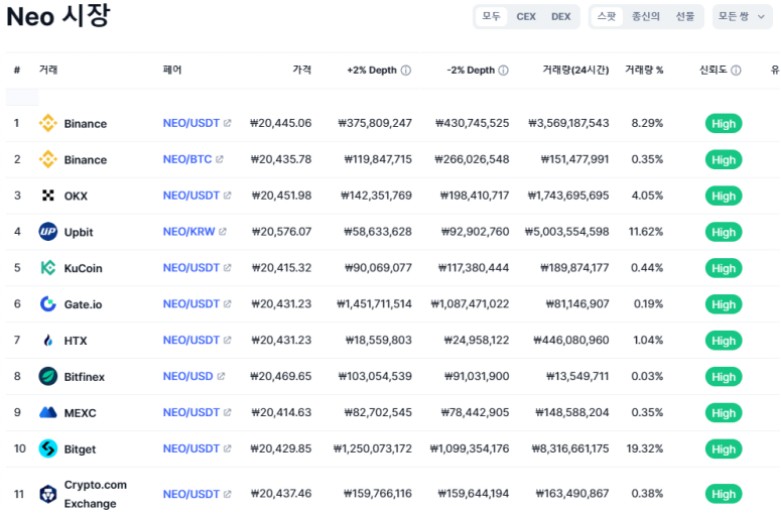781x520 pixels.
Task: Sort by the 거래량(24시간) column header
Action: click(576, 70)
